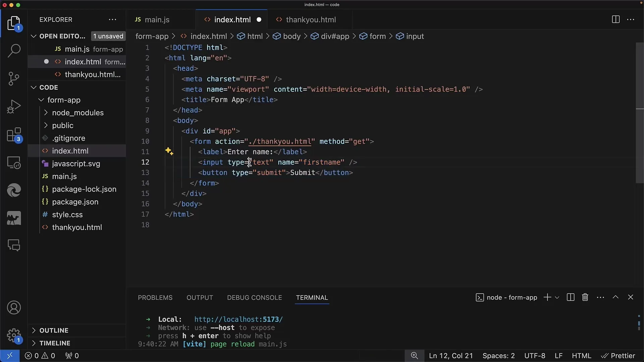
Task: Open thankyou.html in the file tree
Action: tap(77, 227)
